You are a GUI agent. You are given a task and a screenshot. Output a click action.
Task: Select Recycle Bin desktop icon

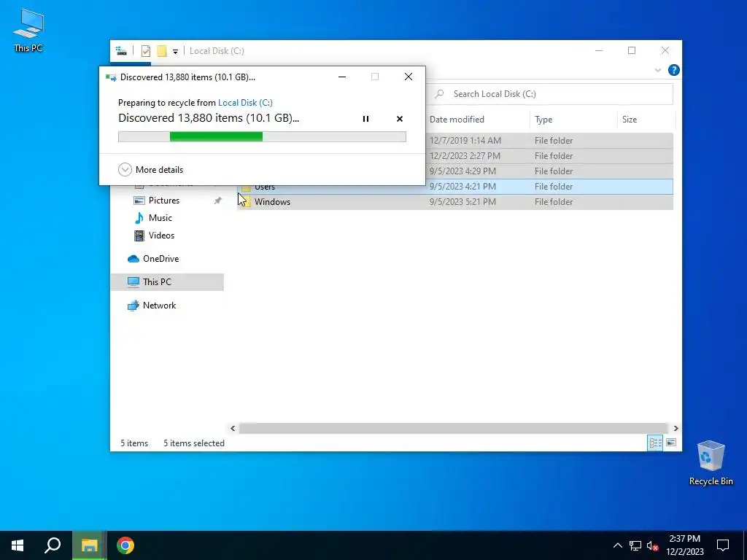click(711, 463)
